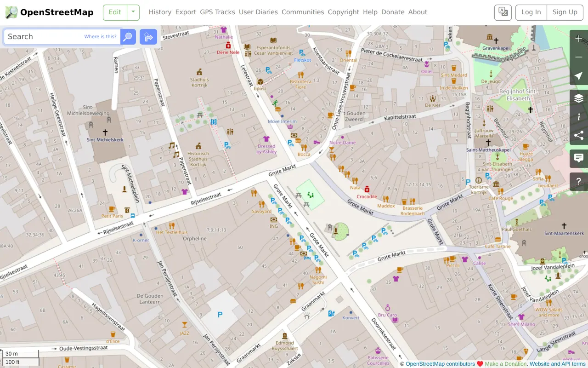Viewport: 588px width, 368px height.
Task: Zoom out of the map
Action: point(579,57)
